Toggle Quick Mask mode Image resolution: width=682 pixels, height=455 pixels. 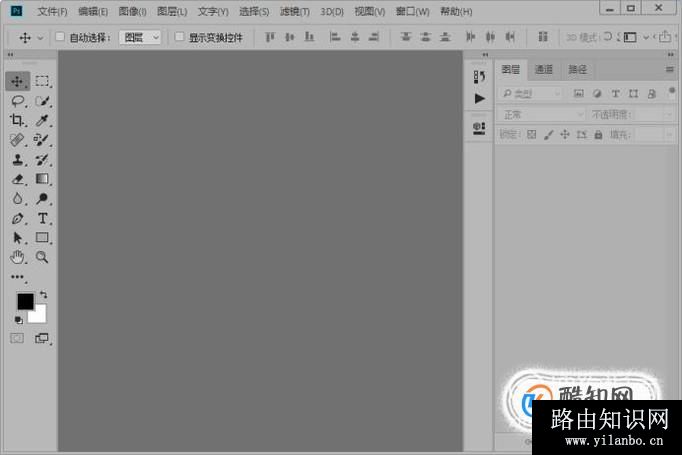tap(17, 338)
